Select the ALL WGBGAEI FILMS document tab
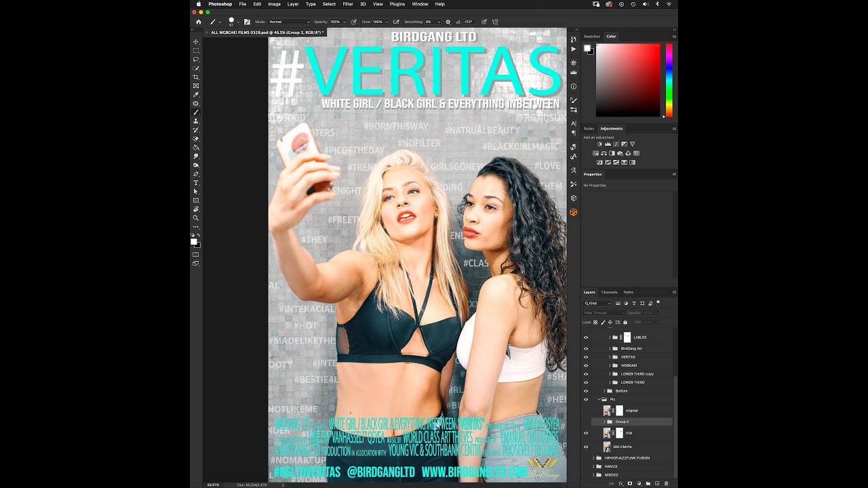Image resolution: width=868 pixels, height=488 pixels. 267,32
